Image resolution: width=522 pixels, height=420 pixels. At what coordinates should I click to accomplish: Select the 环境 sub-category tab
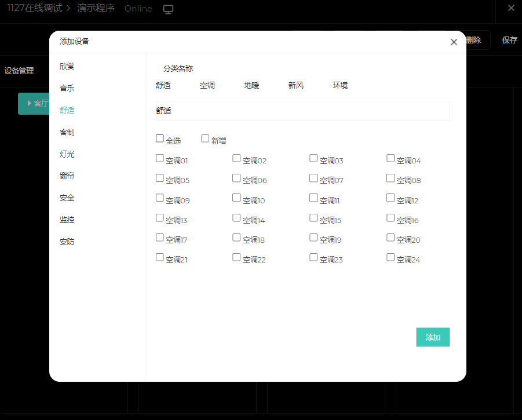tap(340, 86)
